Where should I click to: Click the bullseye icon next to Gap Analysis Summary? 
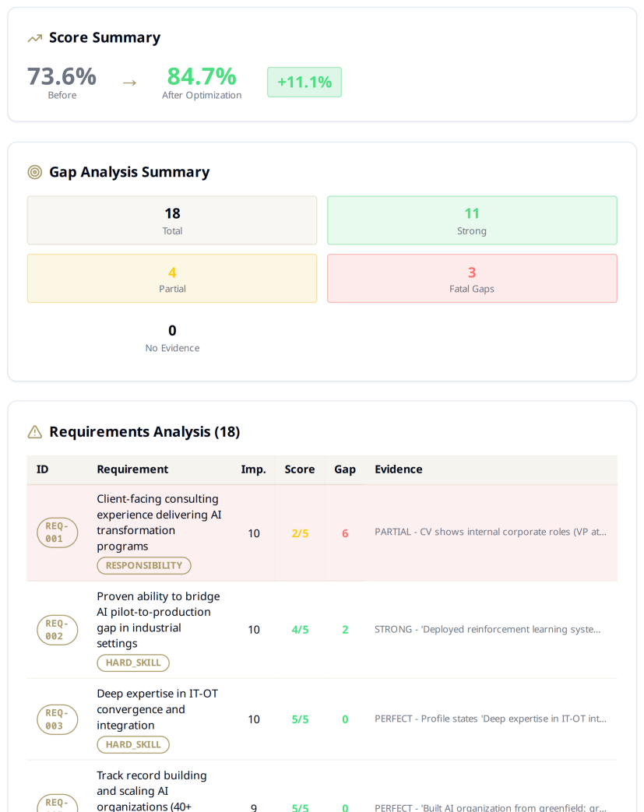pyautogui.click(x=34, y=171)
